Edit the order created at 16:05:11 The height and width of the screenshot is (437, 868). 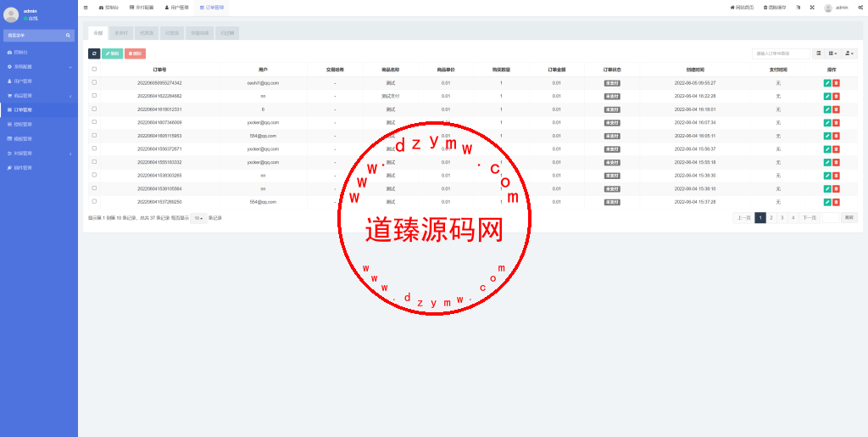[x=827, y=136]
